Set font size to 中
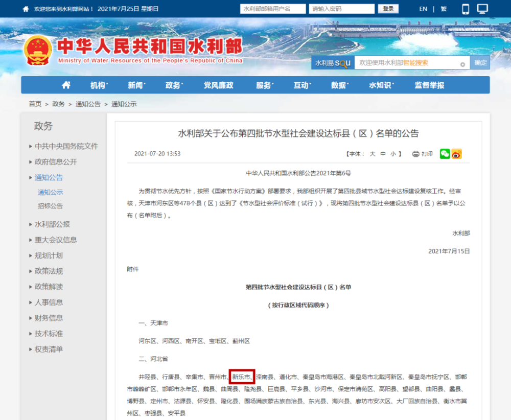Screen dimensions: 511x420 pos(383,154)
